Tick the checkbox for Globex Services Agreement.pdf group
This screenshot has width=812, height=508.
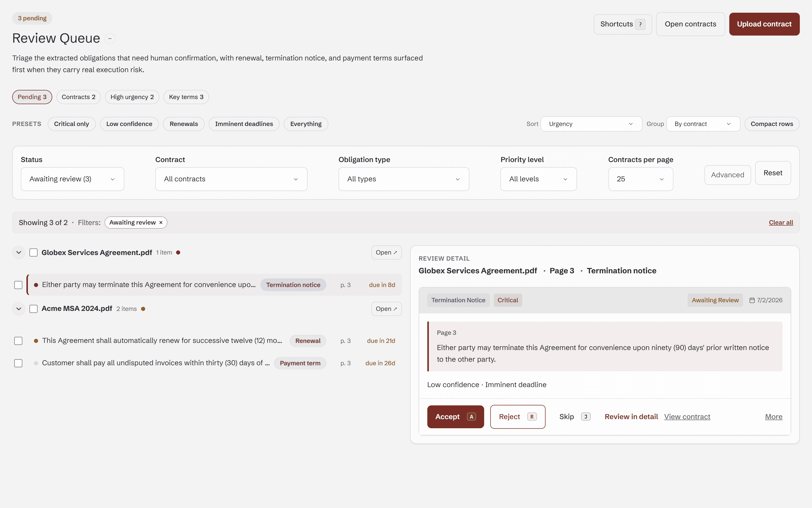point(33,253)
